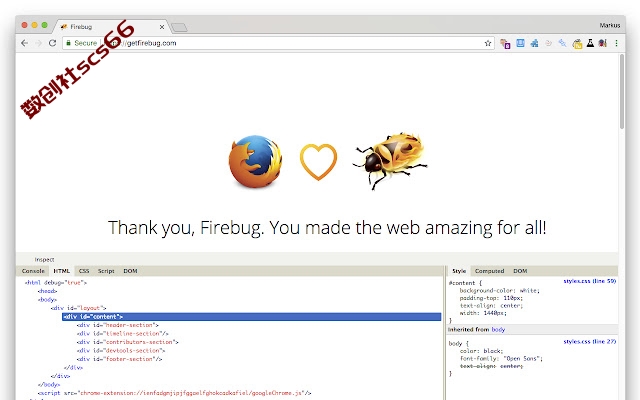The width and height of the screenshot is (640, 400).
Task: Open a new tab next to the Firebug tab
Action: coord(179,27)
